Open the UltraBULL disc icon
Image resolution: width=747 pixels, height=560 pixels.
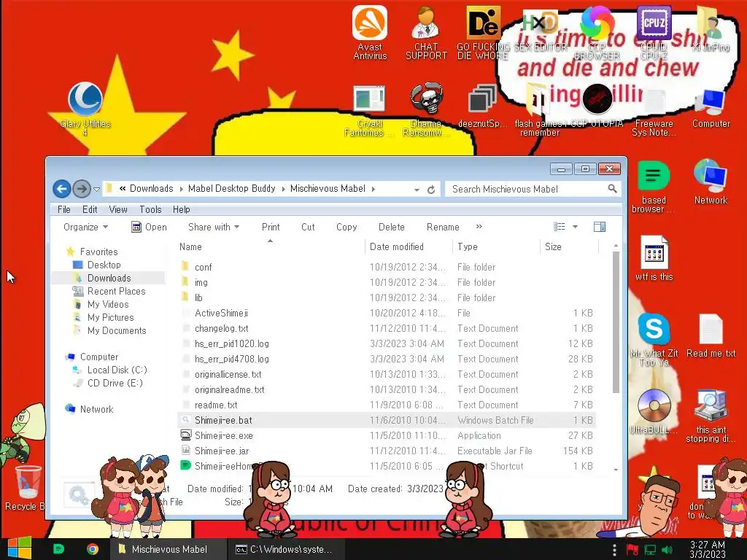click(654, 411)
